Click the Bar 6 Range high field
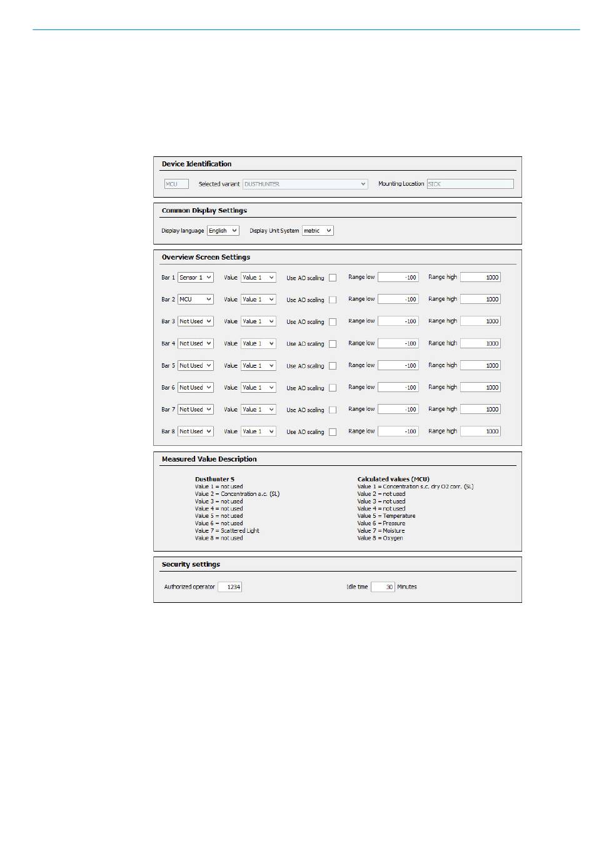The height and width of the screenshot is (868, 594). tap(480, 388)
